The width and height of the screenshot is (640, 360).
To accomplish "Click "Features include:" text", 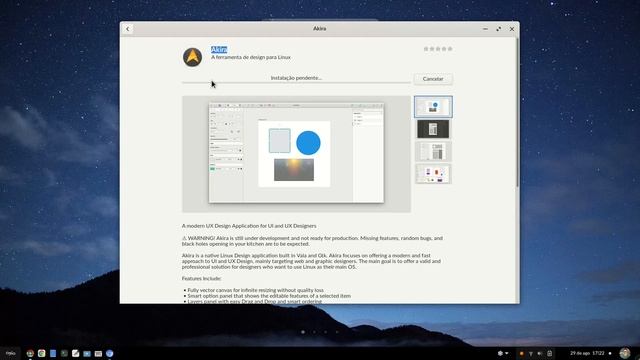I will (202, 278).
